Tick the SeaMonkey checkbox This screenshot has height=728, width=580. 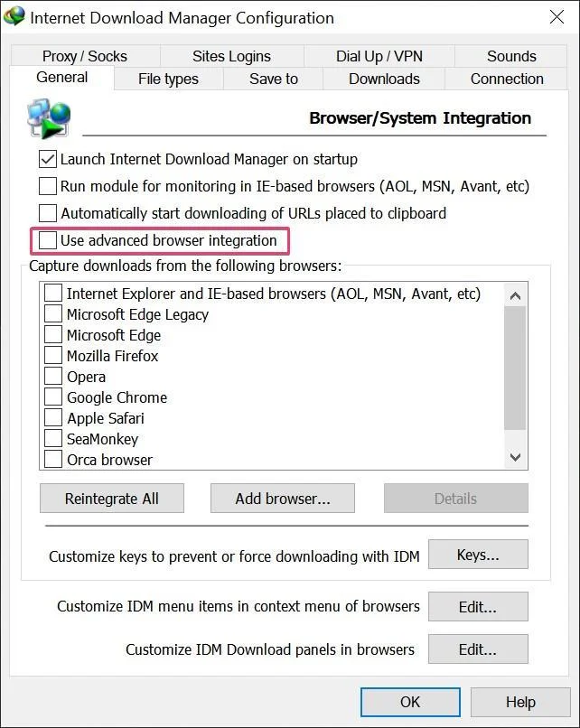[53, 438]
